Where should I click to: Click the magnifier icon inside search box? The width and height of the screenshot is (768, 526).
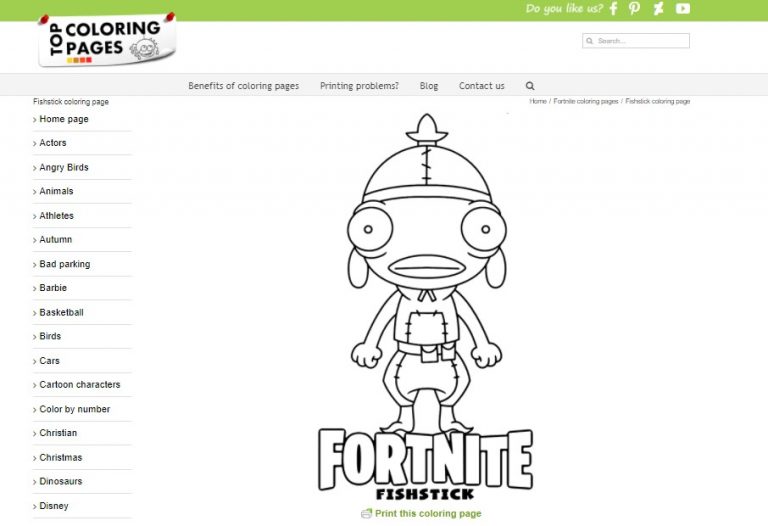tap(590, 41)
